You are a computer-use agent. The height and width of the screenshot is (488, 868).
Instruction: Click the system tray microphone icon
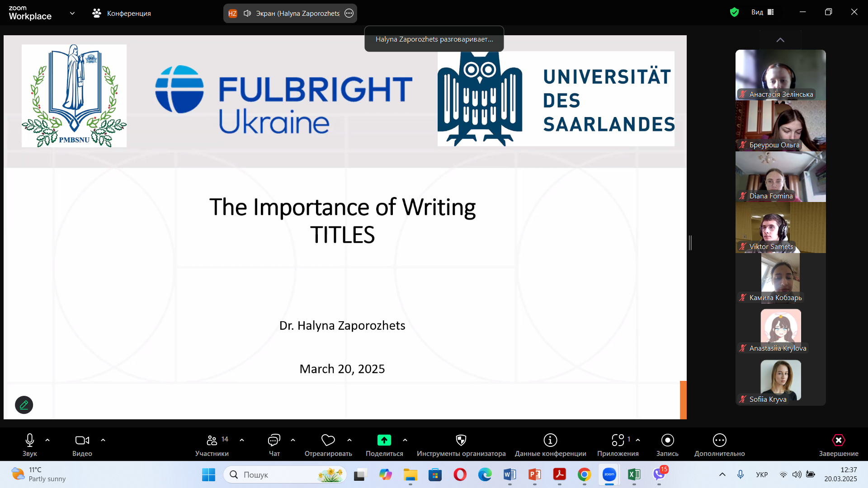[x=741, y=474]
